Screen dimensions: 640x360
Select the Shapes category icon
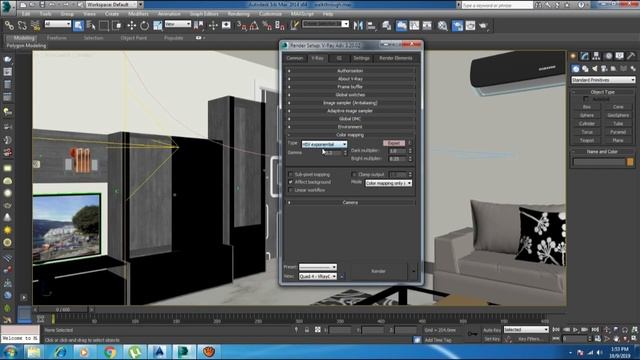pyautogui.click(x=585, y=69)
